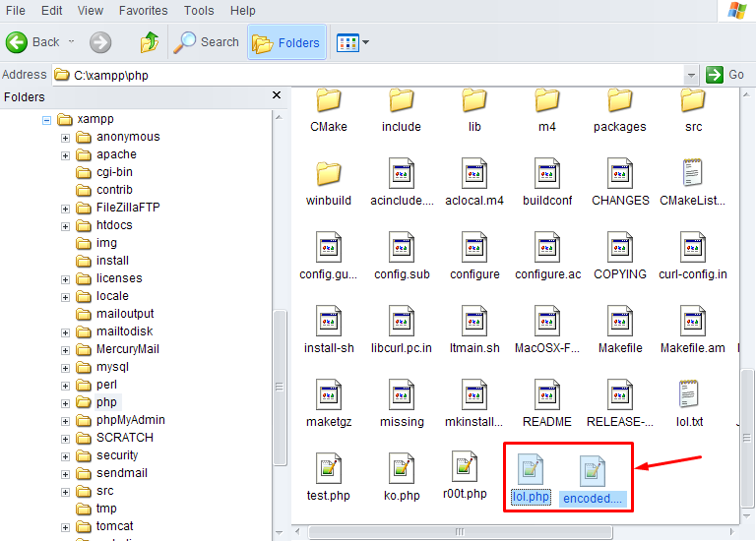
Task: Open the Views dropdown arrow
Action: (365, 42)
